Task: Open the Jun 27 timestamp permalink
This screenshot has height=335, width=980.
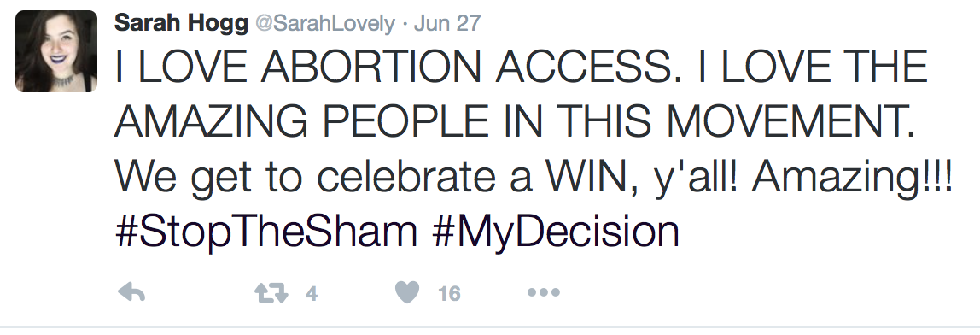Action: coord(446,24)
